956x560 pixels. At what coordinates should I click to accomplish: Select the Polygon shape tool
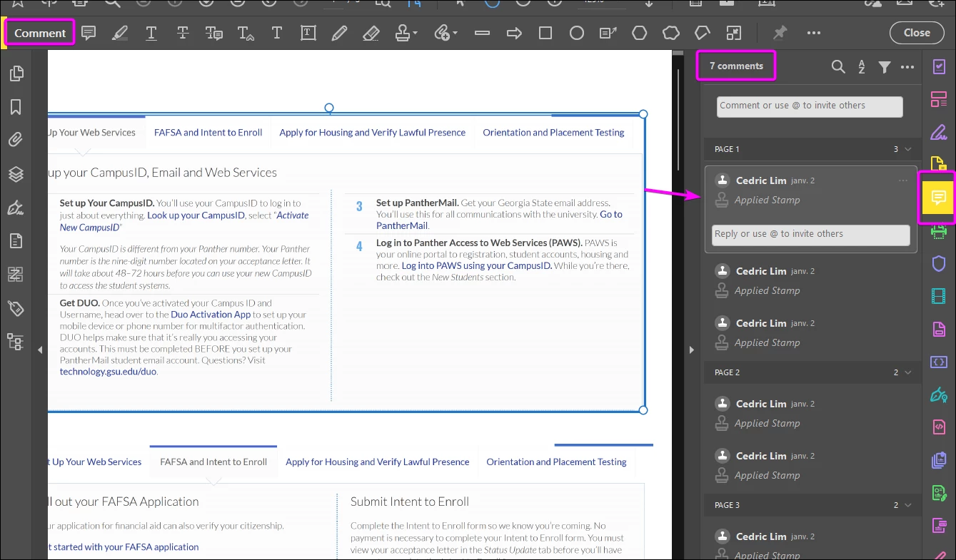pos(640,33)
